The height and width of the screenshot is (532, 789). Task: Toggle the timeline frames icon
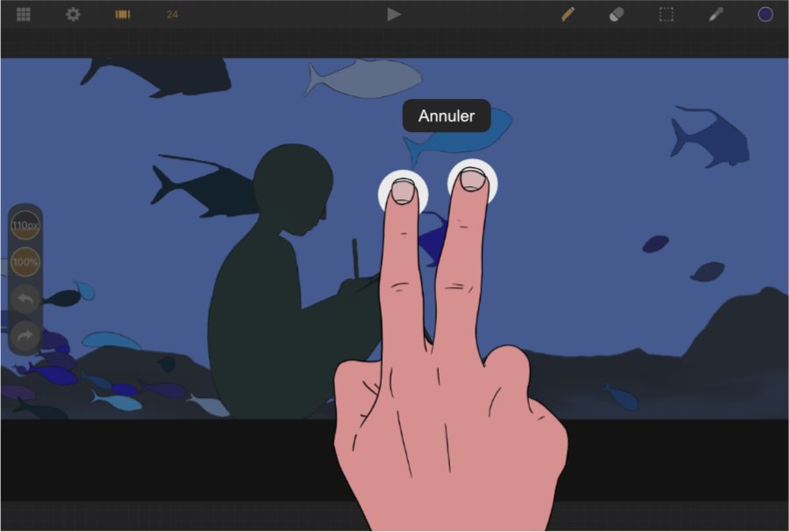click(123, 15)
